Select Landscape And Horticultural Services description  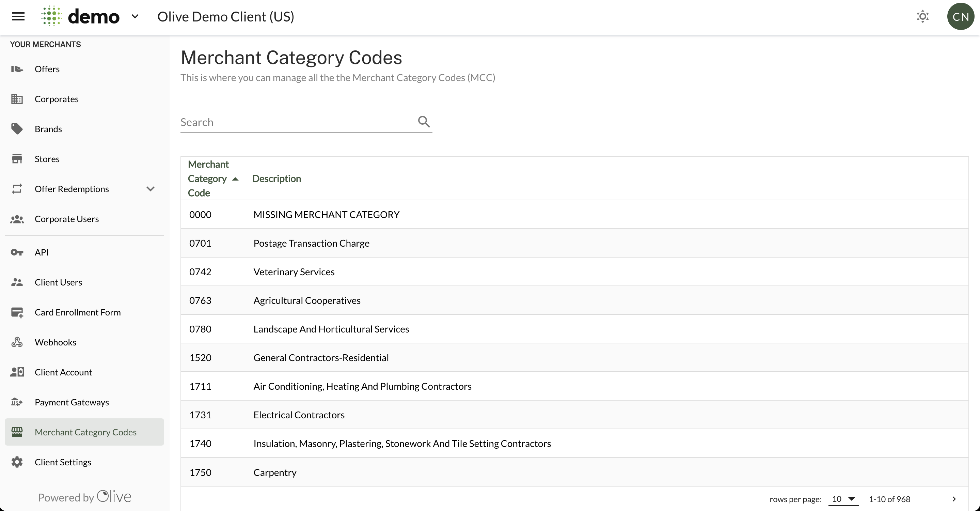click(x=331, y=329)
